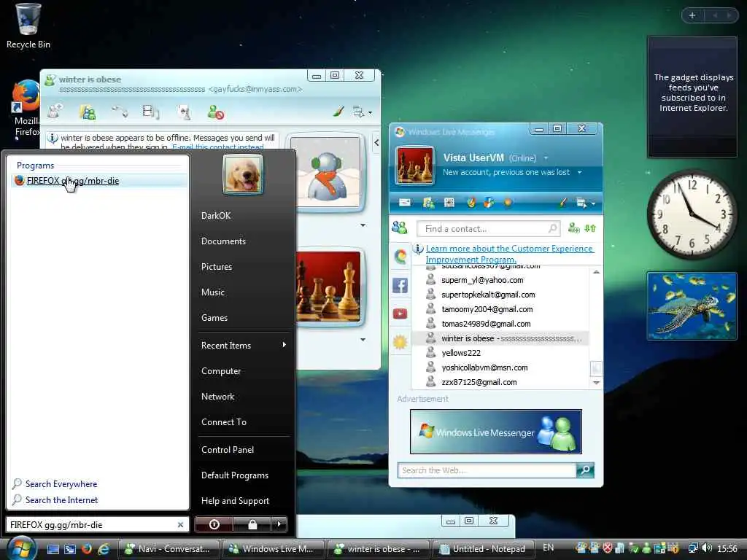Open Show menu dropdown in Messenger main window
This screenshot has height=560, width=747.
pos(586,203)
